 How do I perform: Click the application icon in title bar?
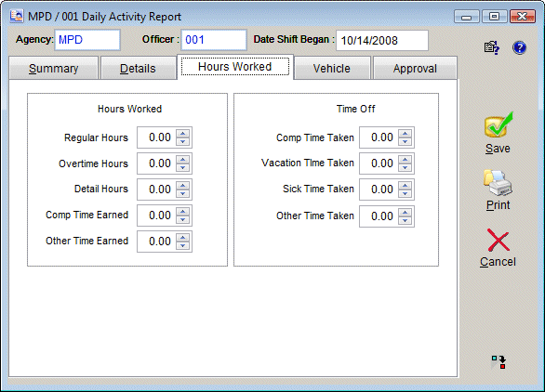[17, 16]
